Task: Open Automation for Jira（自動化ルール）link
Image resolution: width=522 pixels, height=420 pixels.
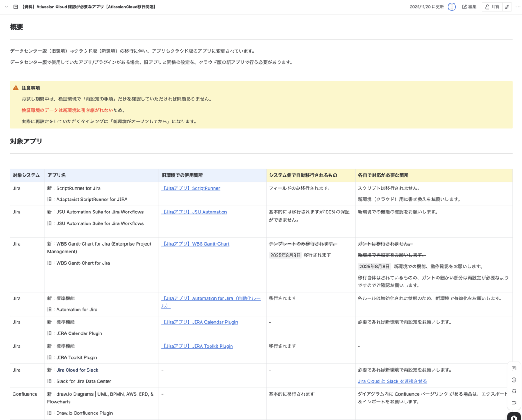Action: 211,302
